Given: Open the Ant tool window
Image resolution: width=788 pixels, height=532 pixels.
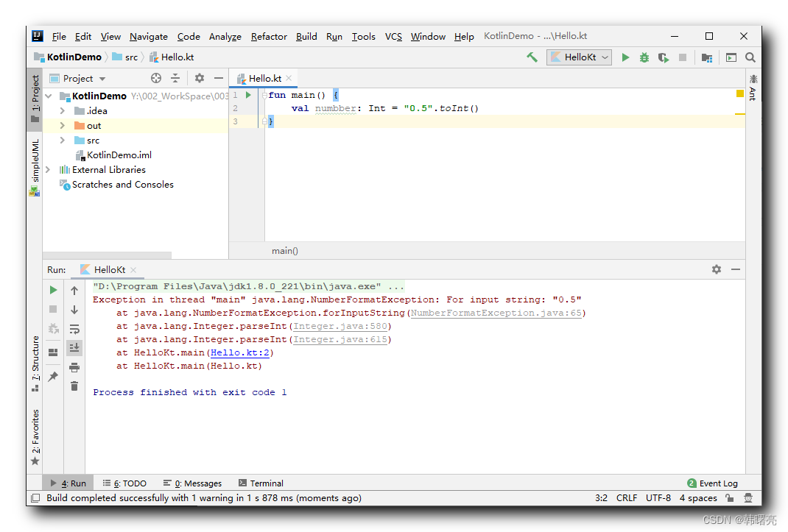Looking at the screenshot, I should pos(753,88).
